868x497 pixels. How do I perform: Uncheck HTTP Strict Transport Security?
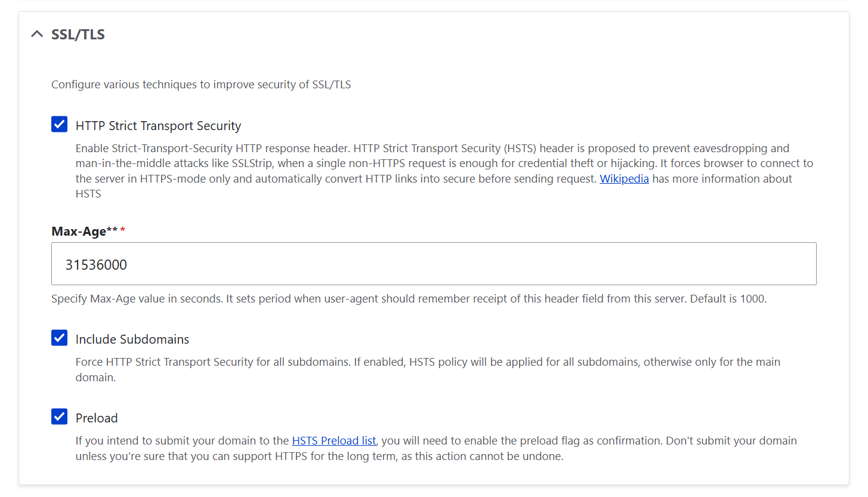(59, 124)
